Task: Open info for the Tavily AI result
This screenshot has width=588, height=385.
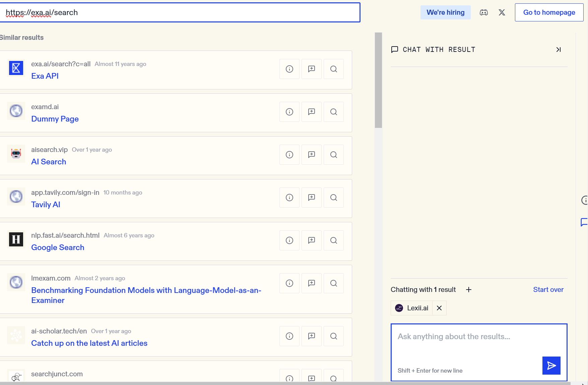Action: click(x=289, y=198)
